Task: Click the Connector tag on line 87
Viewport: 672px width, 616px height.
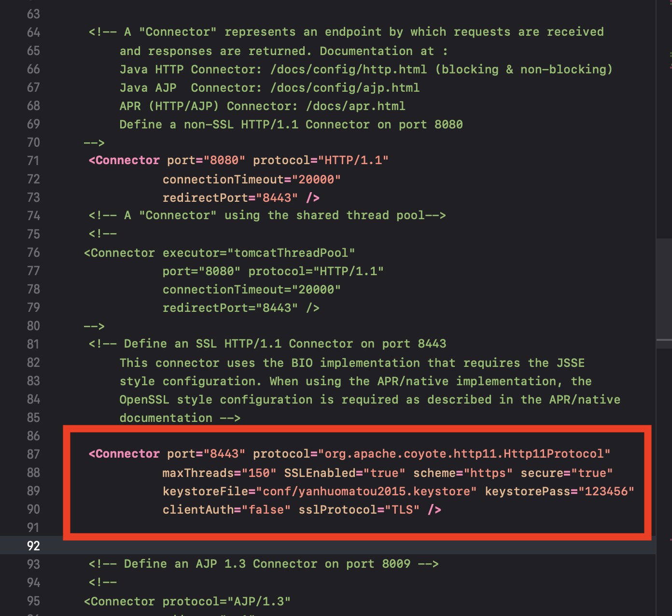Action: coord(124,454)
